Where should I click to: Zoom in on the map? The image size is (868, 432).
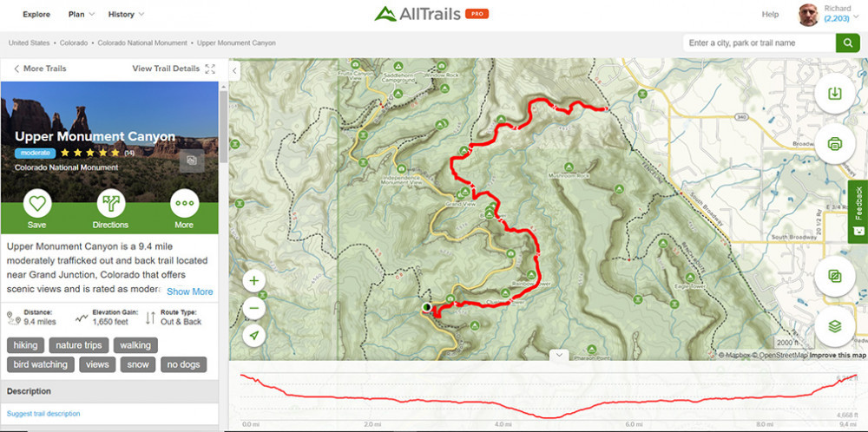[x=254, y=281]
